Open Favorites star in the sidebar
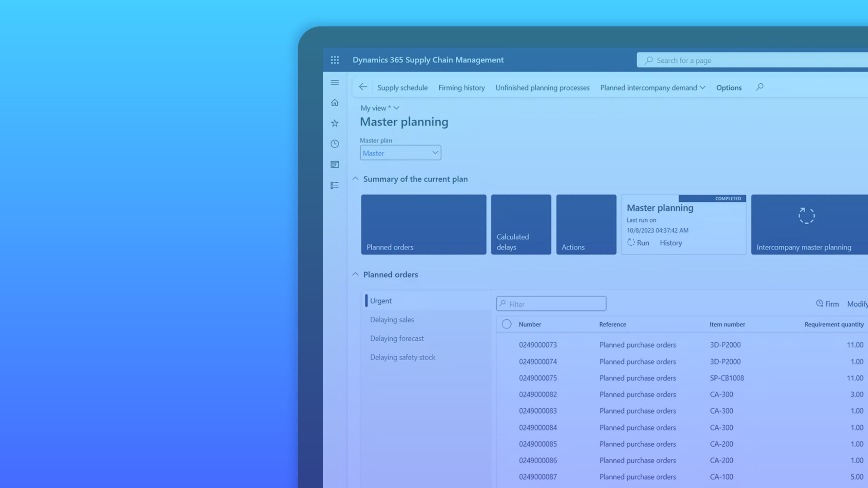 (x=335, y=123)
